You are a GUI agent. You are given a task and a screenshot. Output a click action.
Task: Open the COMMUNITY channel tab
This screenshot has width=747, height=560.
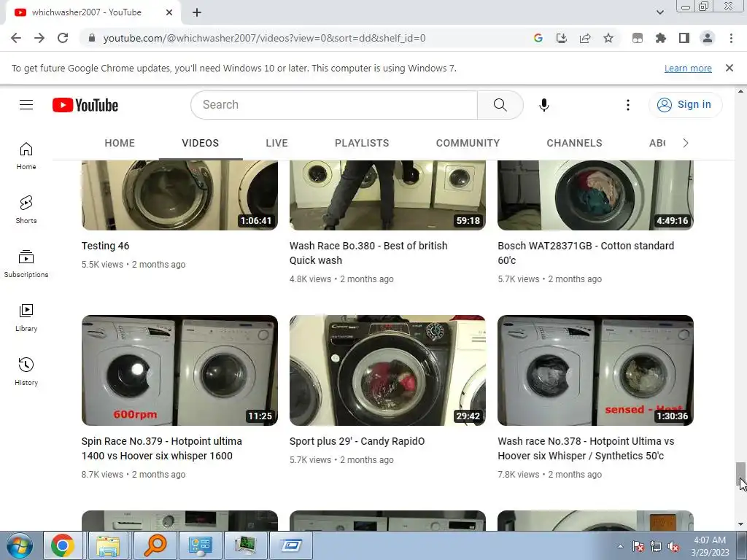click(x=468, y=143)
